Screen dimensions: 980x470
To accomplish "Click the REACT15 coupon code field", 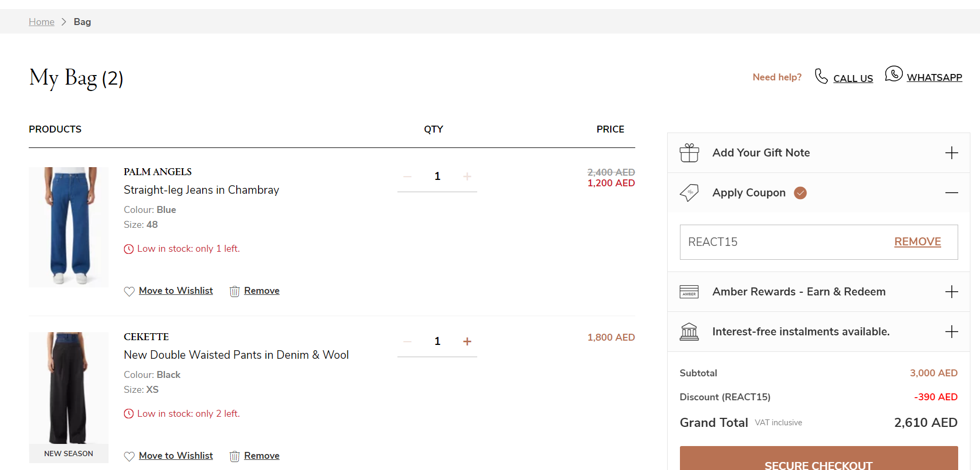I will click(819, 242).
